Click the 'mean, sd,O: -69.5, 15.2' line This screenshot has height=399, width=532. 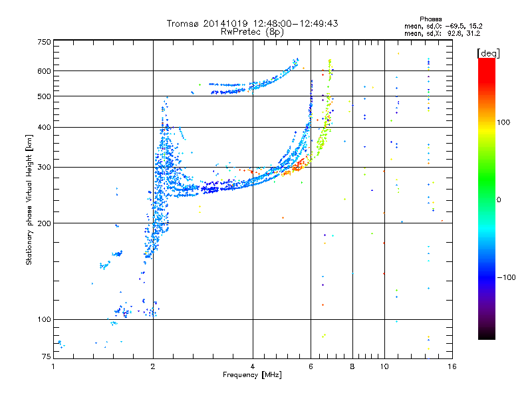tap(444, 26)
